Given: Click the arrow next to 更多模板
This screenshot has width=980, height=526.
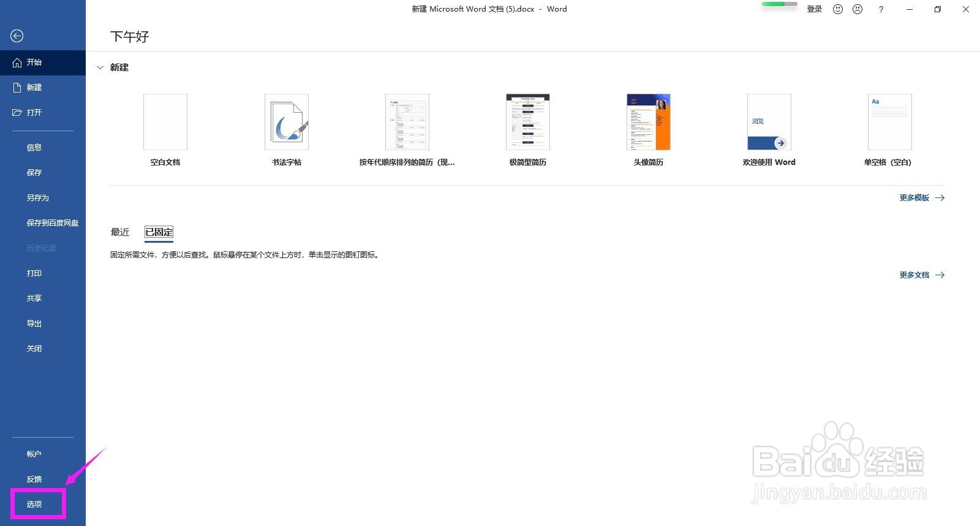Looking at the screenshot, I should [x=940, y=198].
